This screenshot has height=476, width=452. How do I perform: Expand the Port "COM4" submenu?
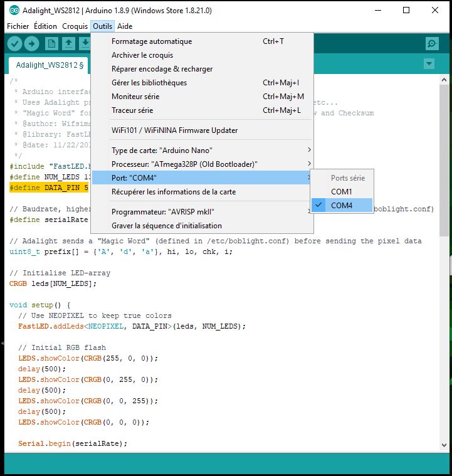pos(202,177)
